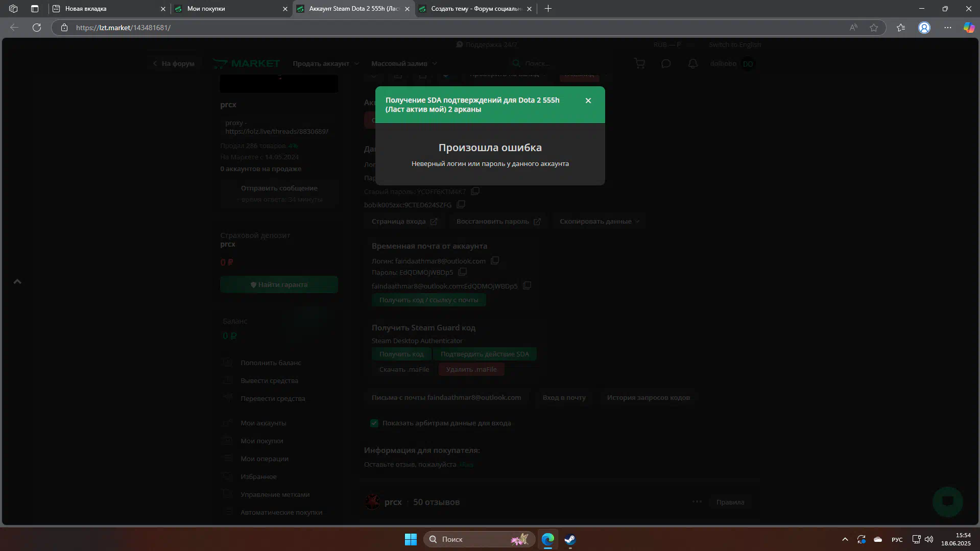Viewport: 980px width, 551px height.
Task: Click Получить код / ссылку с почты button
Action: click(x=428, y=300)
